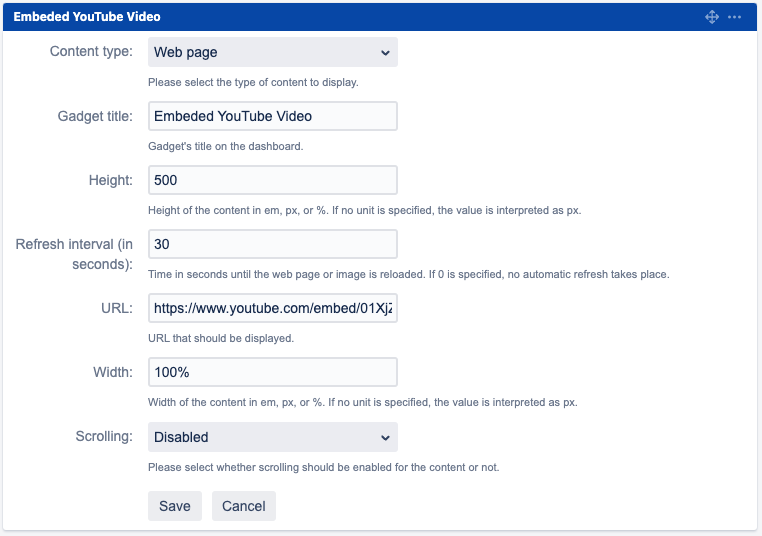
Task: Click the "URL:" field label
Action: 116,308
